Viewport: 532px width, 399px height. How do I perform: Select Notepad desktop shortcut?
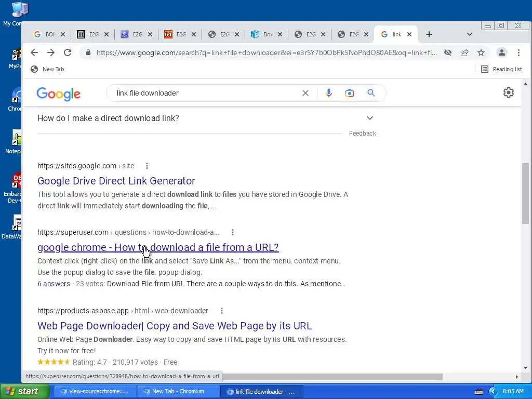click(14, 142)
